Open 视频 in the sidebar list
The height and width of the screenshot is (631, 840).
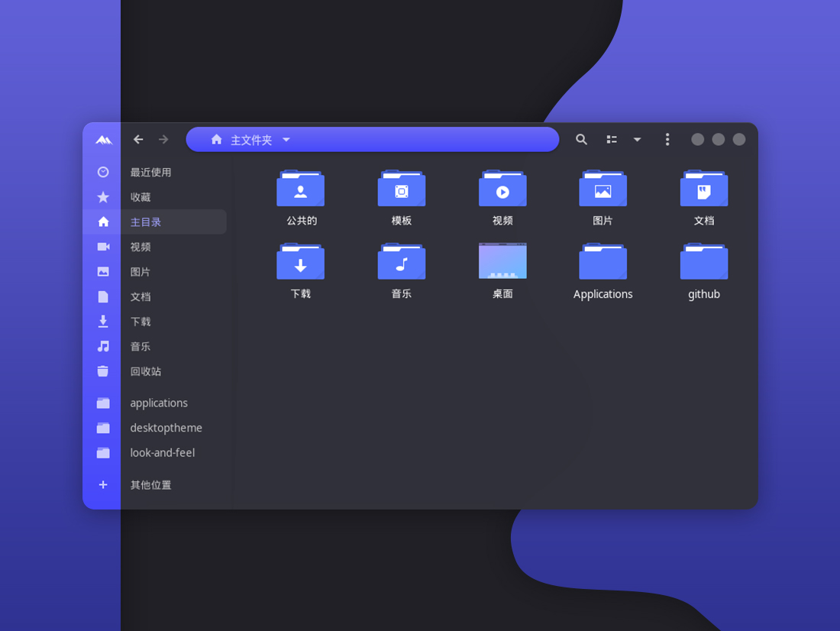click(x=141, y=247)
